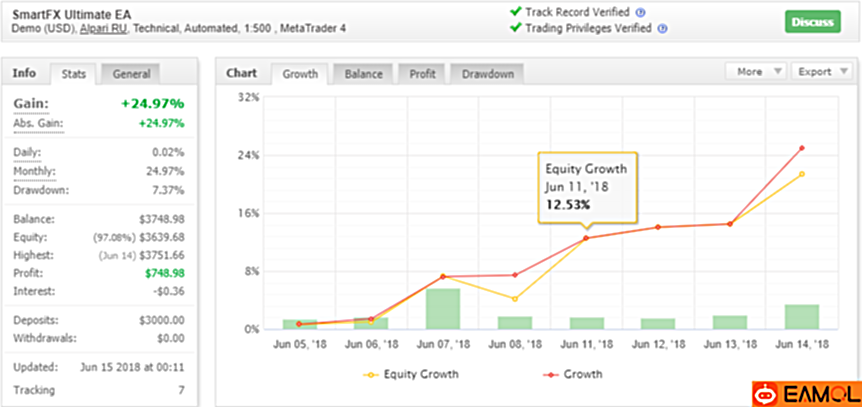Click the Jun 08 Growth red data point

(x=515, y=275)
